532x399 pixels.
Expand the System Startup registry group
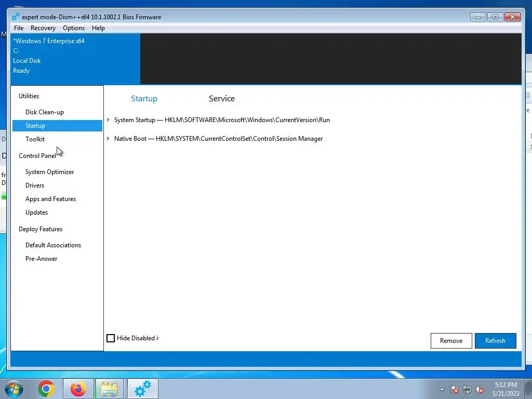pyautogui.click(x=108, y=120)
